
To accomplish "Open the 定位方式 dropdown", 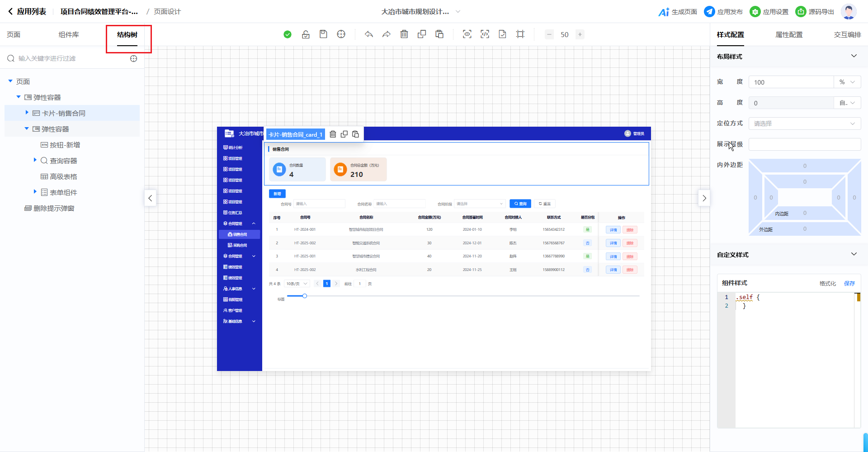I will 804,124.
